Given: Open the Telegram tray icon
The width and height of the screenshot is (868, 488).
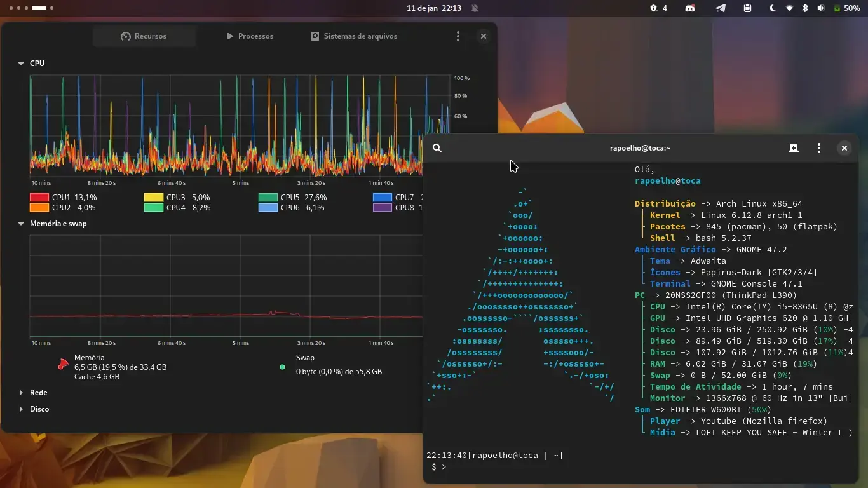Looking at the screenshot, I should click(721, 8).
